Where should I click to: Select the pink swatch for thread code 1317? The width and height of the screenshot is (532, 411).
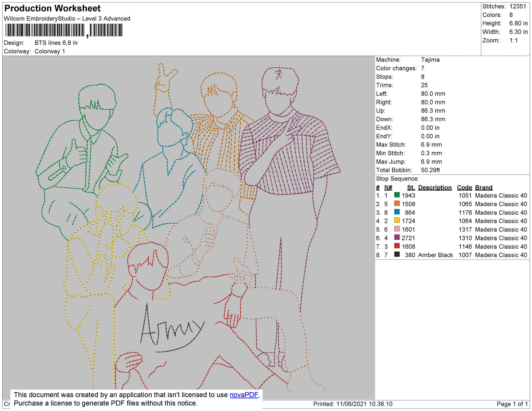tap(397, 229)
